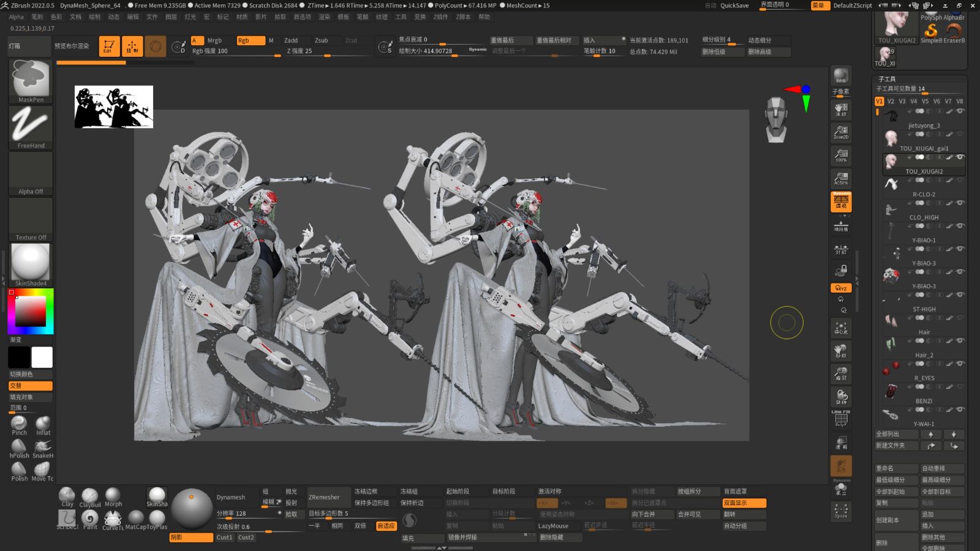
Task: Open the 笔刷 (Brush) menu
Action: click(x=37, y=17)
